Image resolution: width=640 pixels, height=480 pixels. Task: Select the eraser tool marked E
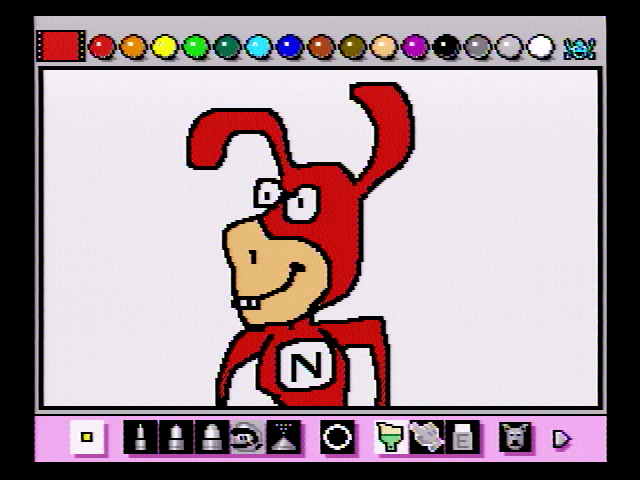[462, 437]
